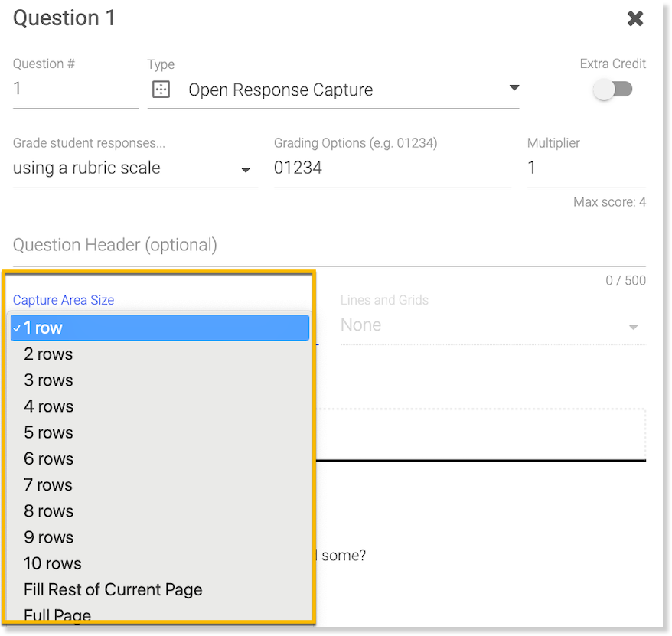The width and height of the screenshot is (672, 636).
Task: Close the Question 1 dialog
Action: point(634,18)
